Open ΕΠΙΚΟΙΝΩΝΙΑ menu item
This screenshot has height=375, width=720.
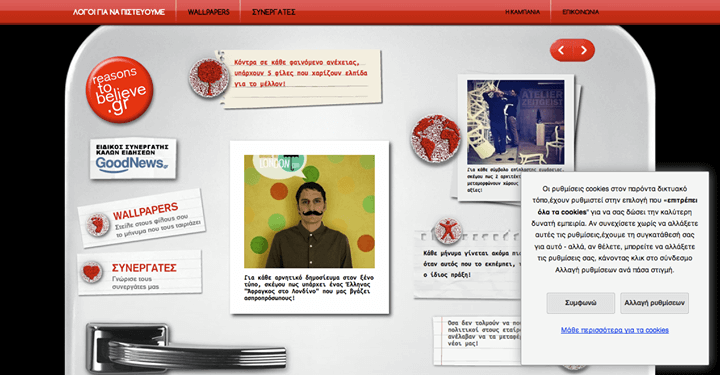click(581, 12)
